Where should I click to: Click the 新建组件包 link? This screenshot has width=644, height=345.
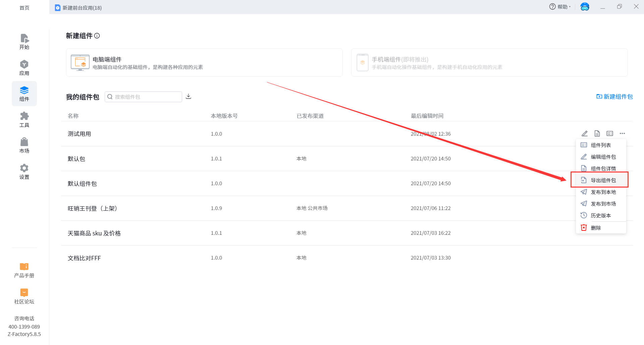[614, 97]
